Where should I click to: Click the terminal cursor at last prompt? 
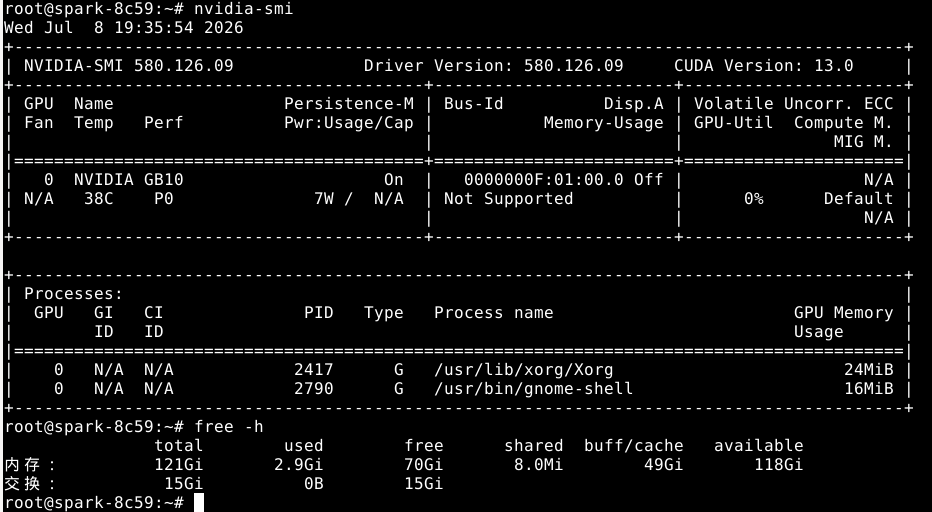(x=199, y=502)
